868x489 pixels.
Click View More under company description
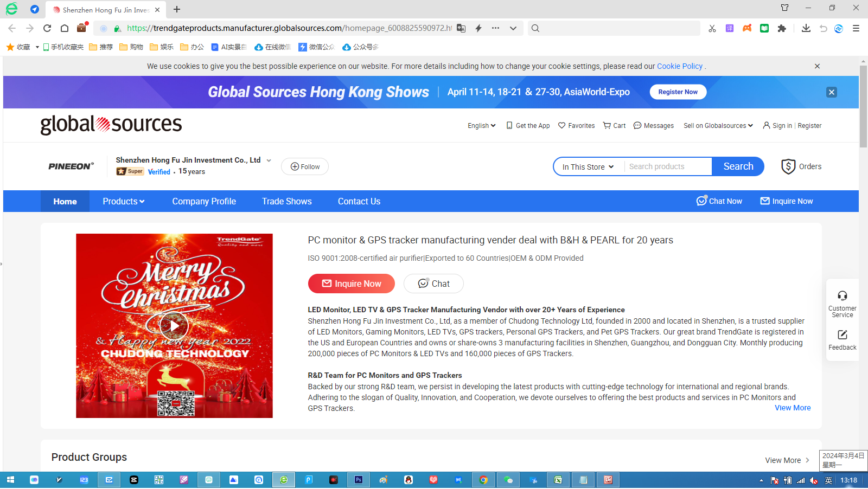tap(793, 408)
